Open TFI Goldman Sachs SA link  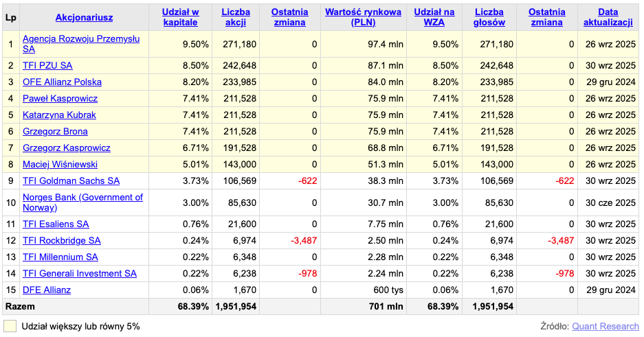coord(71,181)
